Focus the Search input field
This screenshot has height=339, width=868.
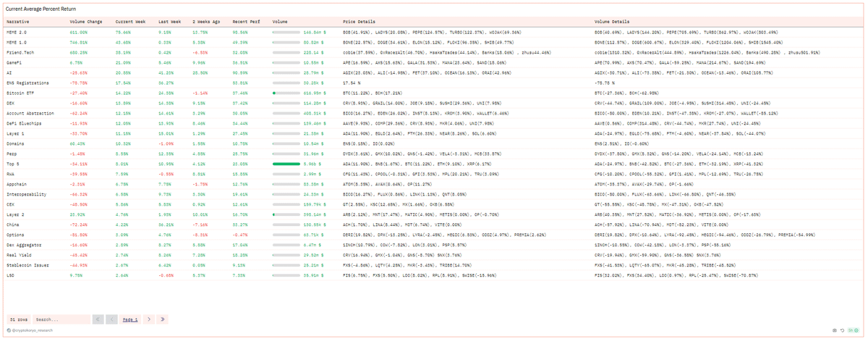click(61, 319)
